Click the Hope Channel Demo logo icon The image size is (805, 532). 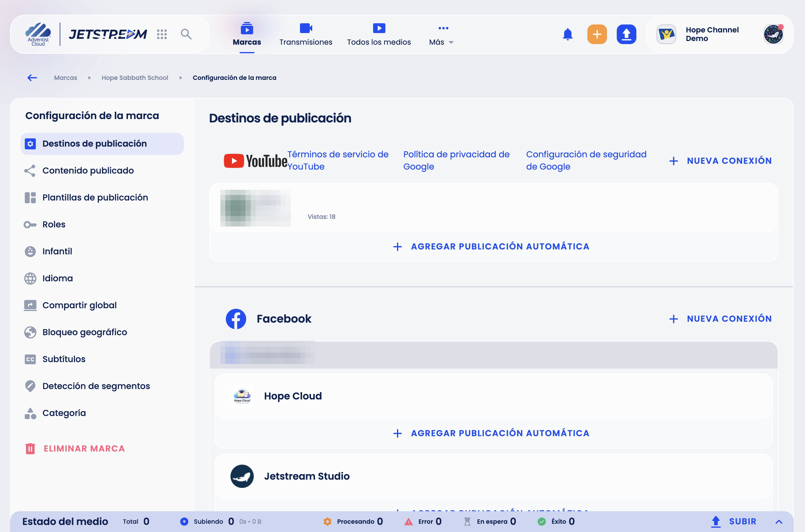pos(666,34)
